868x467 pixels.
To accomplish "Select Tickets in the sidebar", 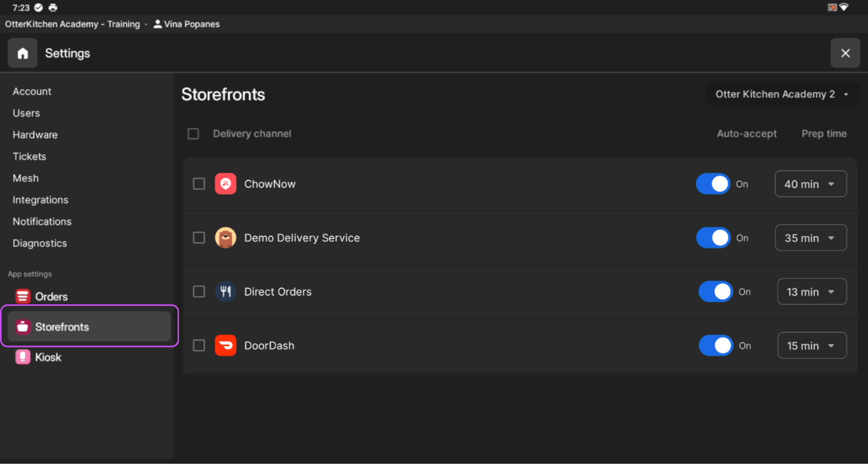I will click(x=30, y=156).
